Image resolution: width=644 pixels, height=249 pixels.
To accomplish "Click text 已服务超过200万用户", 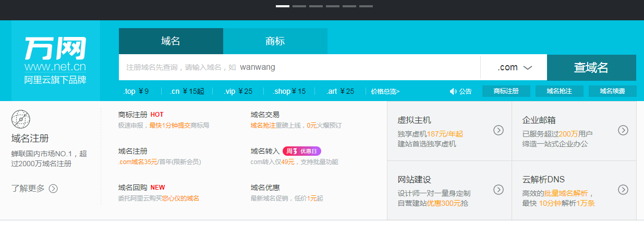I will [557, 134].
